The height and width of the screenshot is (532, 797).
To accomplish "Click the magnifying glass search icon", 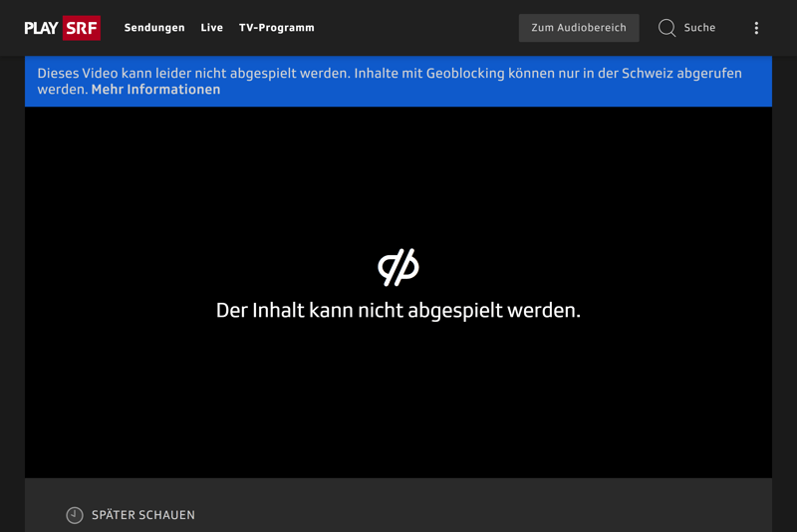I will point(667,28).
